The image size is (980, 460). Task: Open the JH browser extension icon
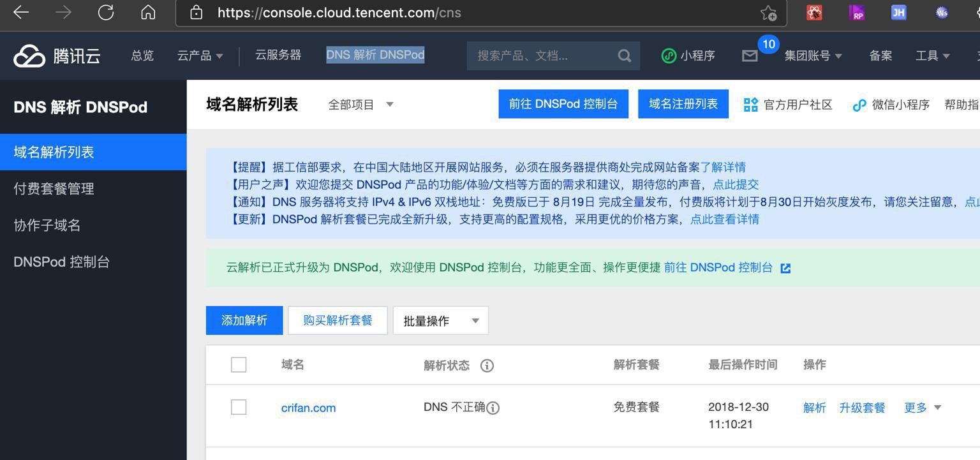point(898,12)
